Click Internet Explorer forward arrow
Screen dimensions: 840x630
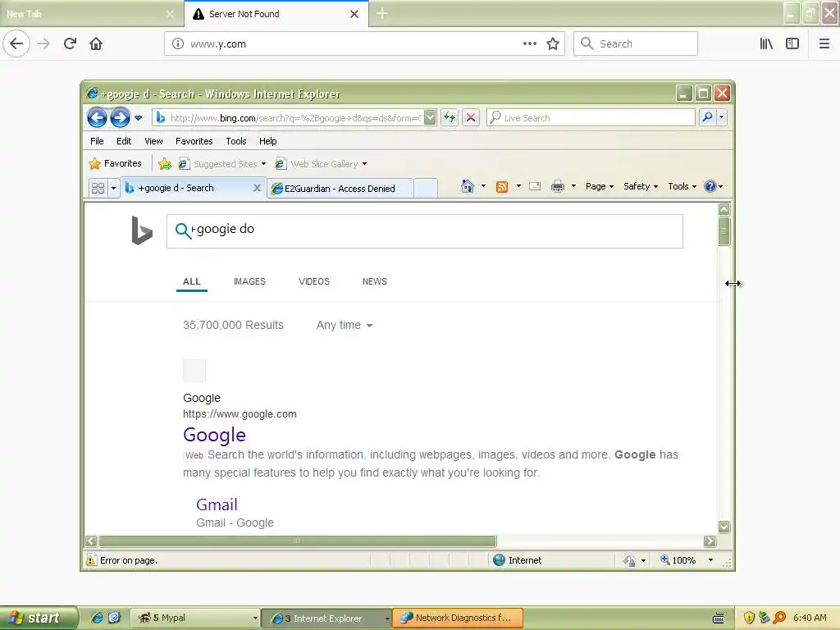[120, 117]
